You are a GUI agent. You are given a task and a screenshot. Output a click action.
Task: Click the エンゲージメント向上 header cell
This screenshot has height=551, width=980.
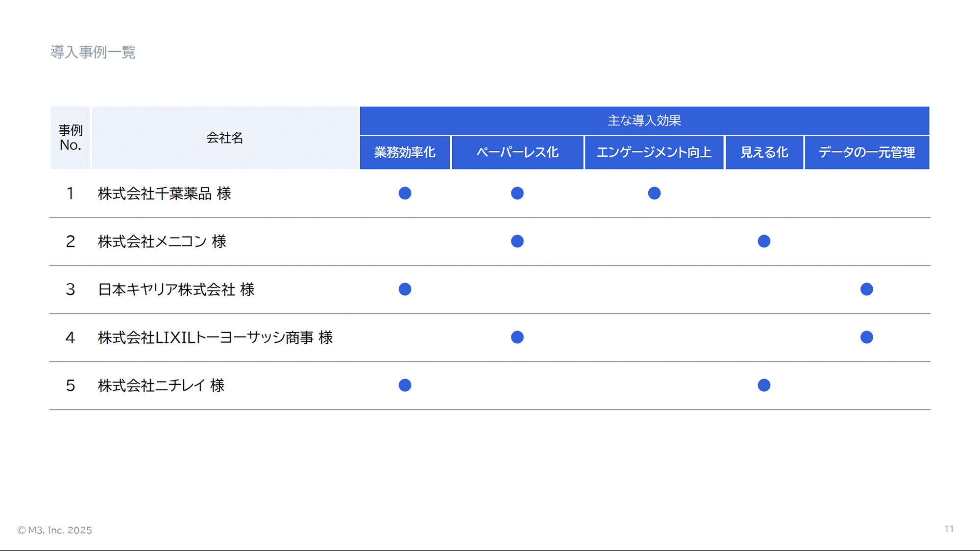pyautogui.click(x=654, y=152)
